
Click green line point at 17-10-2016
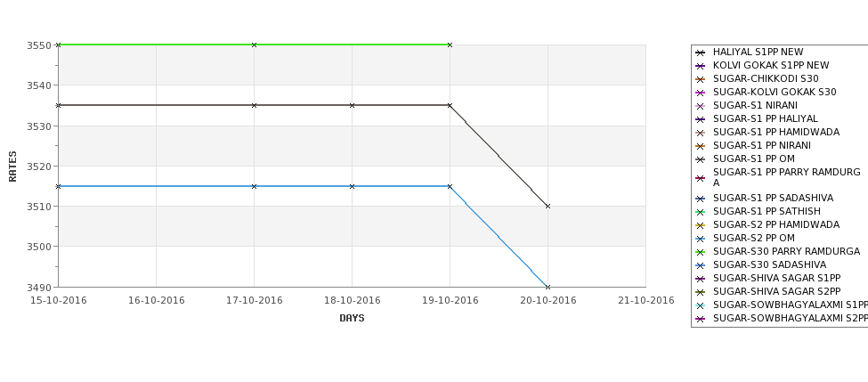point(254,45)
